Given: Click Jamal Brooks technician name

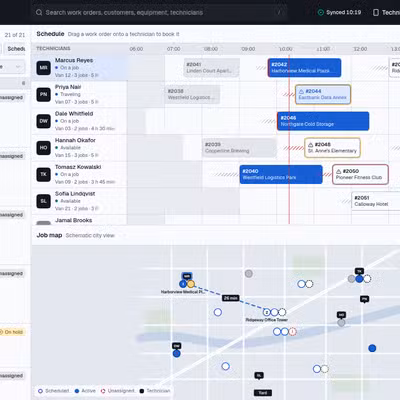Looking at the screenshot, I should pos(73,220).
